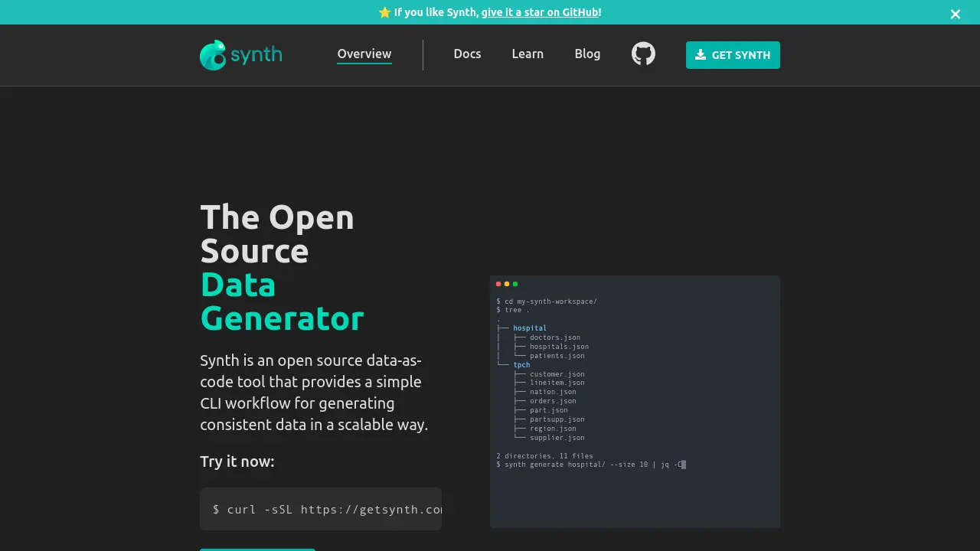This screenshot has height=551, width=980.
Task: Click 'part.json' in the terminal tree
Action: click(x=549, y=410)
